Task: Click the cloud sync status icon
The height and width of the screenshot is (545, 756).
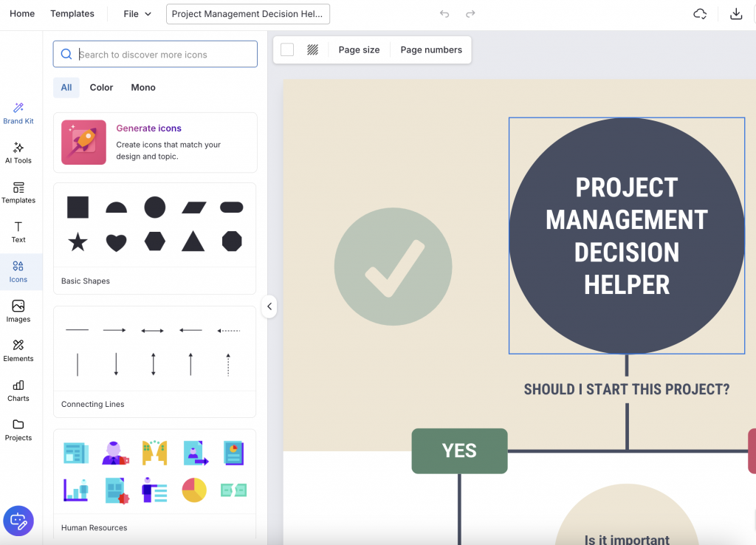Action: 699,13
